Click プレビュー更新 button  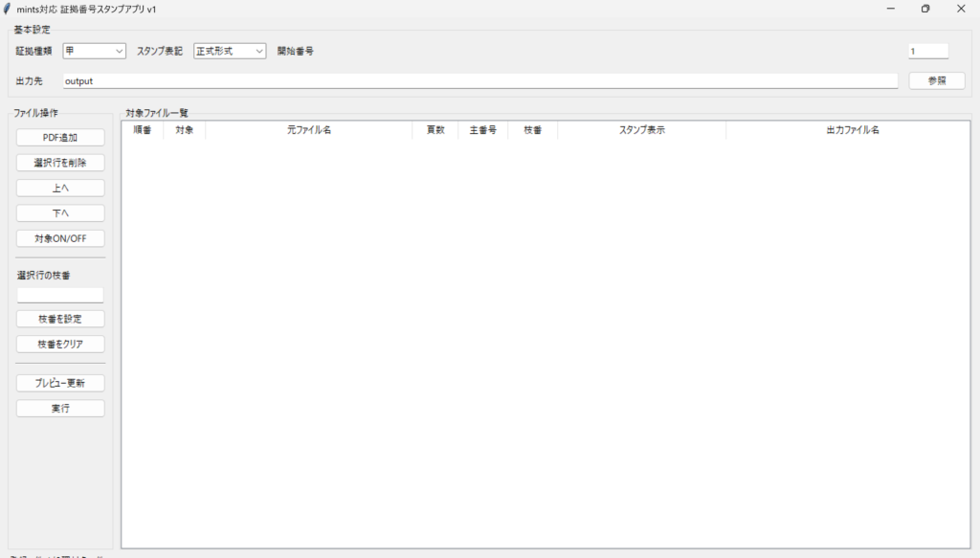60,383
